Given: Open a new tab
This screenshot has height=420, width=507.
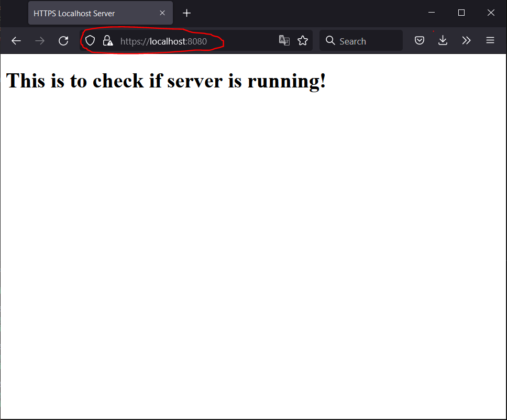Looking at the screenshot, I should 186,13.
